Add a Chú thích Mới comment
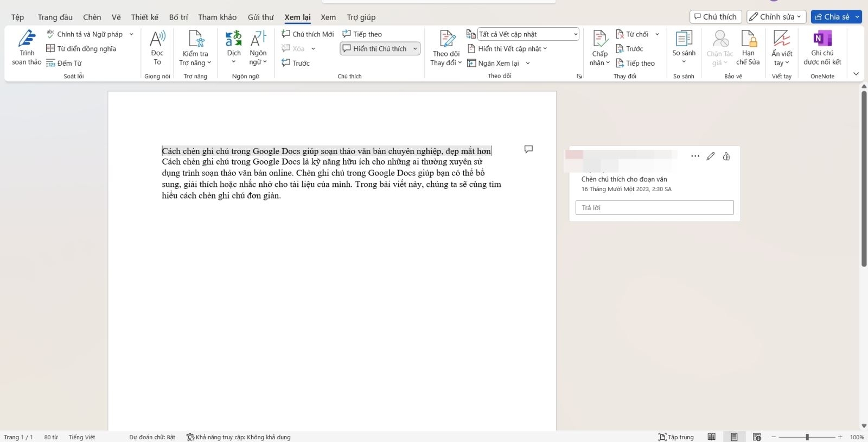The image size is (868, 442). (x=308, y=34)
